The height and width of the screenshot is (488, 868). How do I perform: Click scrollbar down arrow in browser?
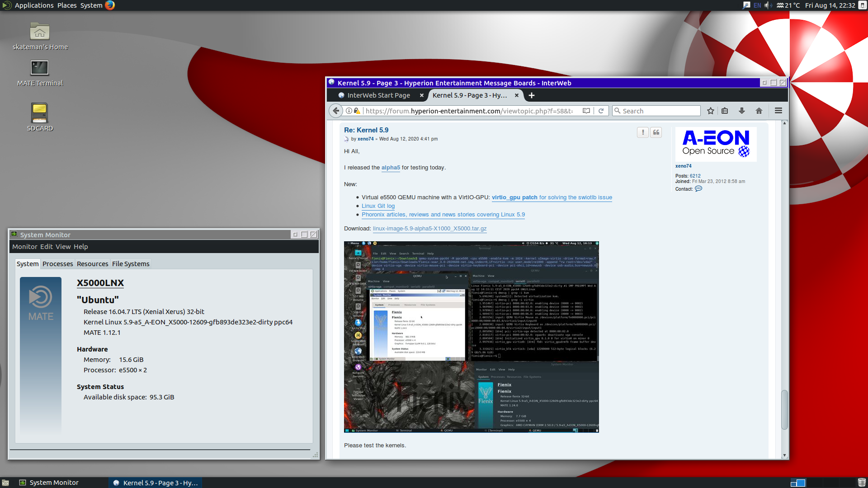(x=784, y=455)
